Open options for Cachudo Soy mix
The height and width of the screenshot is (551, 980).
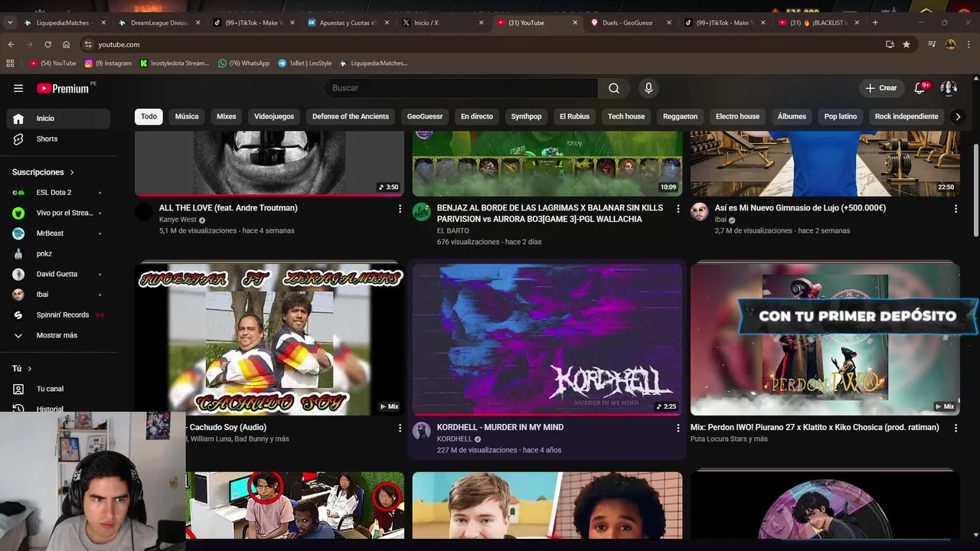coord(400,428)
